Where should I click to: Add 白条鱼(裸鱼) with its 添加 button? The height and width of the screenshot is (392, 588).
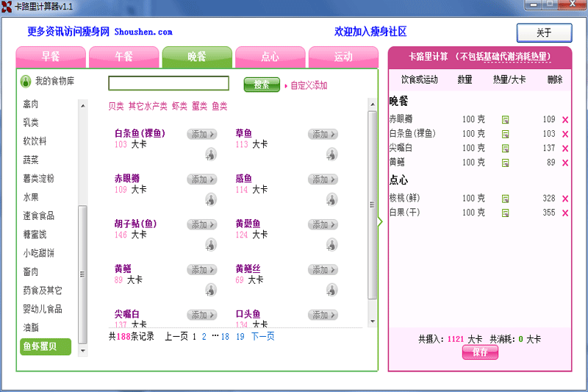[202, 135]
